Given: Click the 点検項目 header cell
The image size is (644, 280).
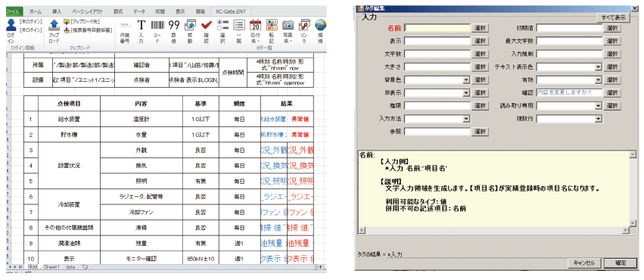Looking at the screenshot, I should point(69,104).
